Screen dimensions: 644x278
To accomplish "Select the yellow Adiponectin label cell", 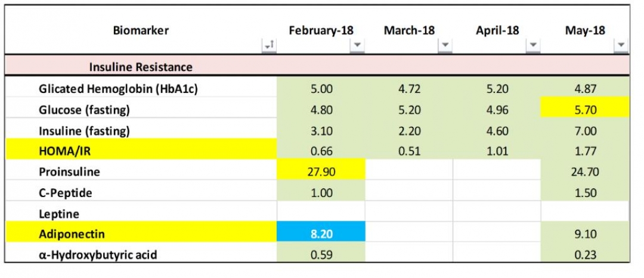I will (141, 235).
